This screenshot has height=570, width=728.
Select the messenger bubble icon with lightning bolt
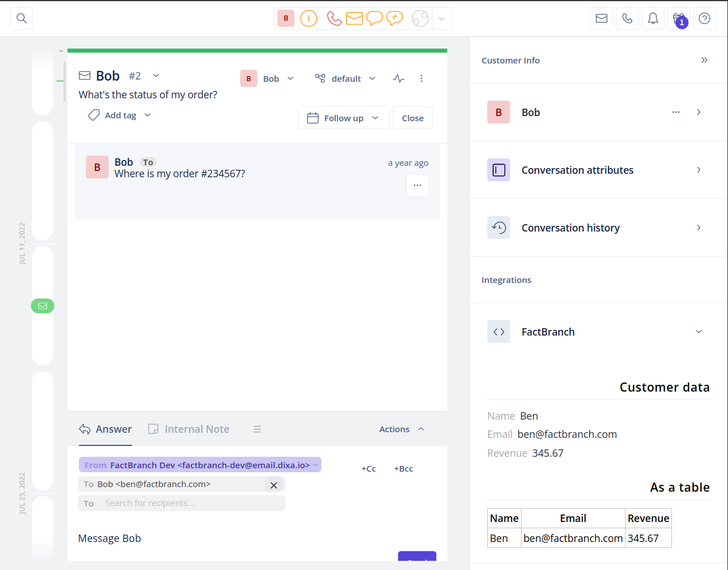(x=395, y=18)
